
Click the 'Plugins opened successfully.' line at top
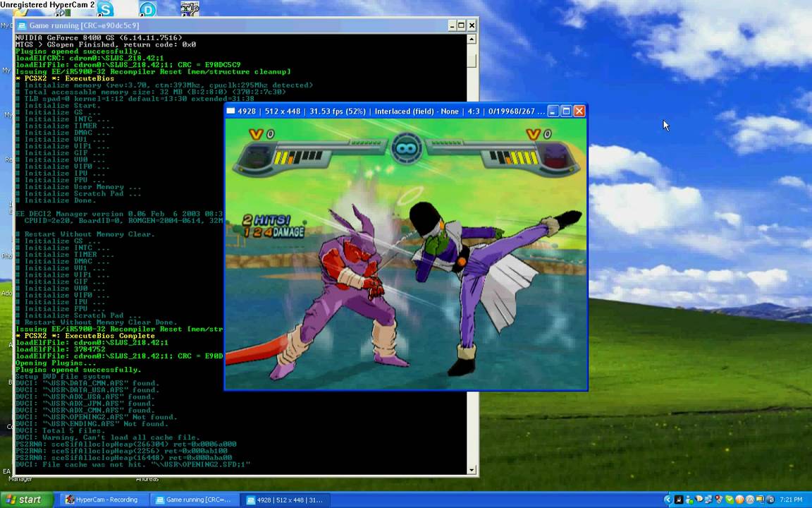78,52
